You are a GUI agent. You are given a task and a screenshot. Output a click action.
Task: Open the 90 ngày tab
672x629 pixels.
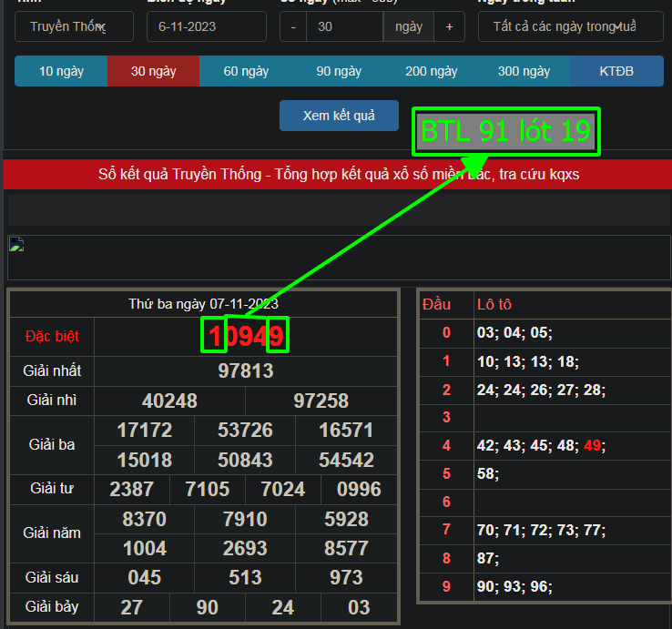click(339, 71)
